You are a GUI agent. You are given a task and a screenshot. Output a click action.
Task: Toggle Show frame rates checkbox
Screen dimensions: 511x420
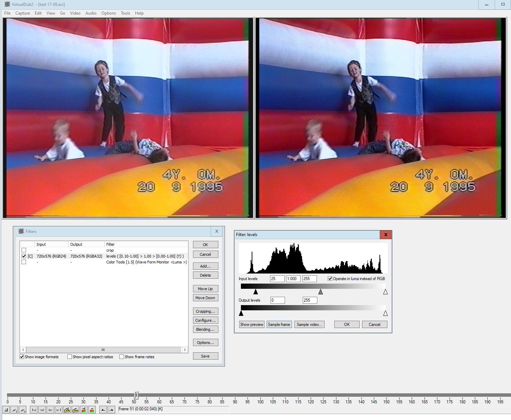122,357
